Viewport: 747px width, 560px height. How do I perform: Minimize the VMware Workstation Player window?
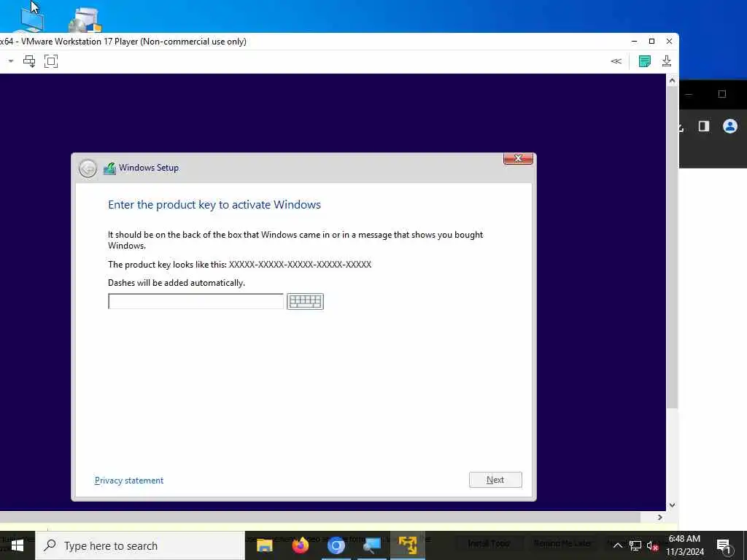634,42
